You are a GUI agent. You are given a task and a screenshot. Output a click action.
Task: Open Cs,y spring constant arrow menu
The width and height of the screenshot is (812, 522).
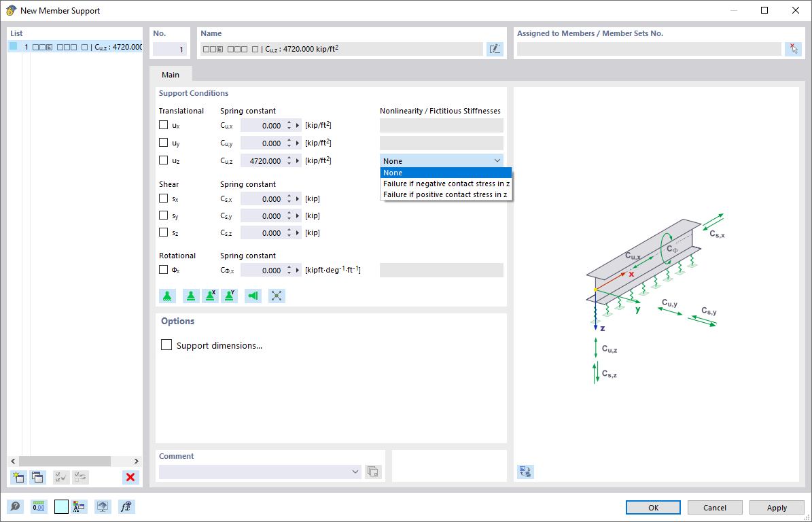coord(298,216)
